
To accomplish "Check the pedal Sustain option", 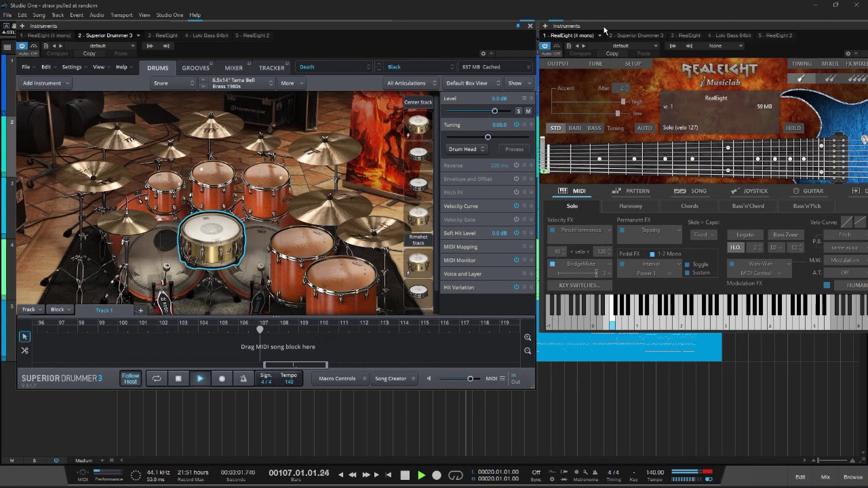I will (x=687, y=272).
